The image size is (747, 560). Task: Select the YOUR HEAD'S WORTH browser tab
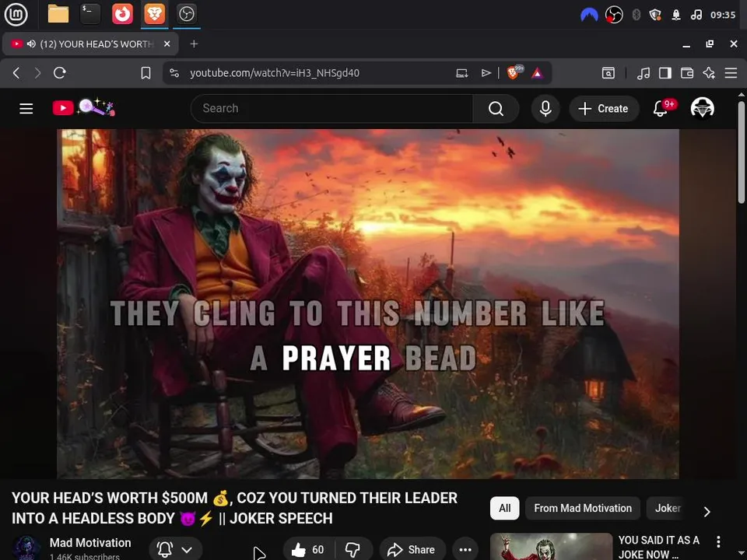coord(90,44)
